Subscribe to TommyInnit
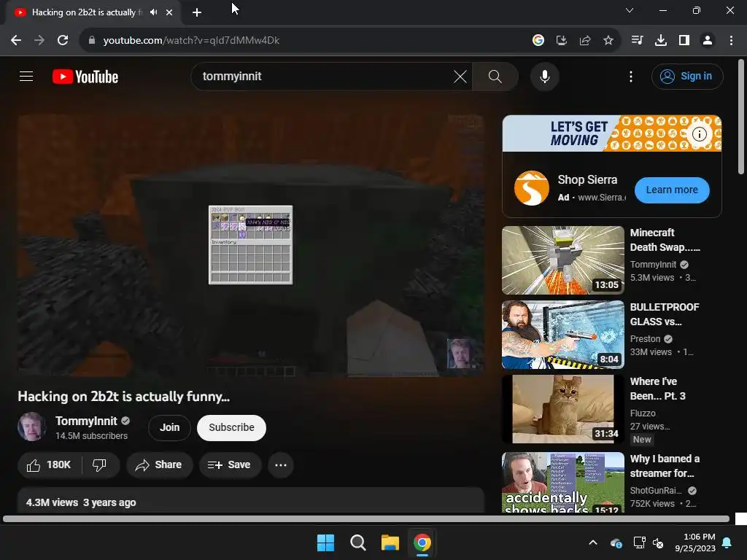The height and width of the screenshot is (560, 747). (231, 427)
